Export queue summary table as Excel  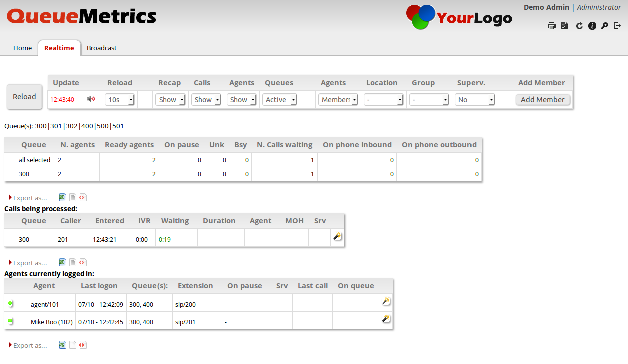click(x=62, y=198)
